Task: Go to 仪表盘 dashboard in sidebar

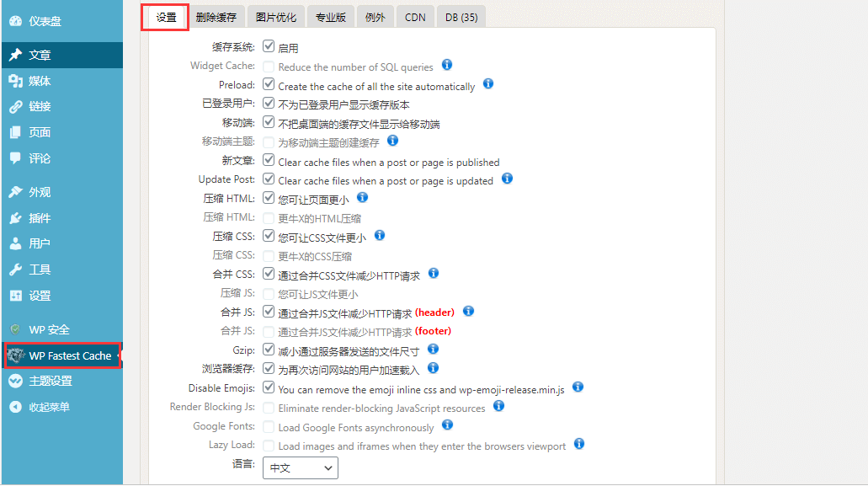Action: coord(45,21)
